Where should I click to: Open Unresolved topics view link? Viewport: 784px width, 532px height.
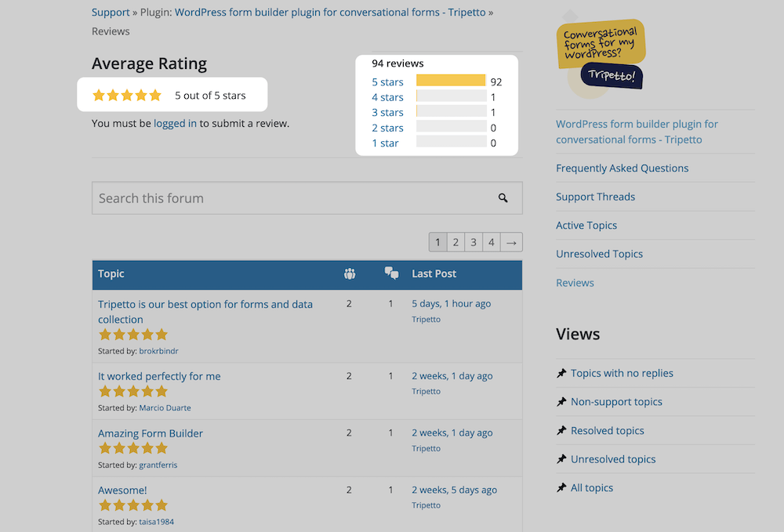[613, 459]
